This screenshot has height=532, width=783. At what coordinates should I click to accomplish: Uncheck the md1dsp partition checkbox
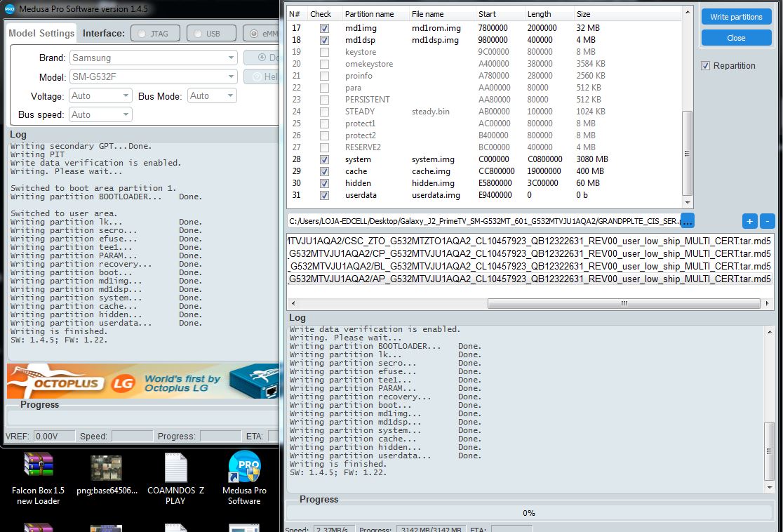click(x=325, y=41)
